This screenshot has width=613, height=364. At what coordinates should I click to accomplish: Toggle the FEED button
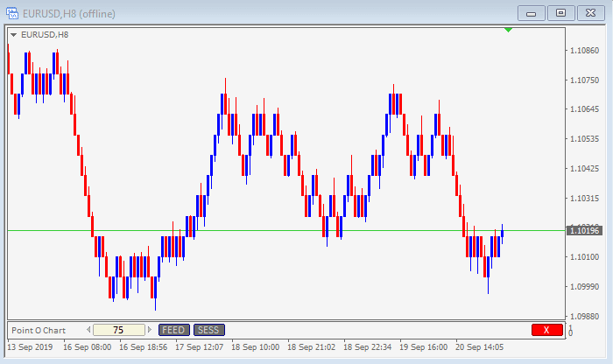coord(173,330)
